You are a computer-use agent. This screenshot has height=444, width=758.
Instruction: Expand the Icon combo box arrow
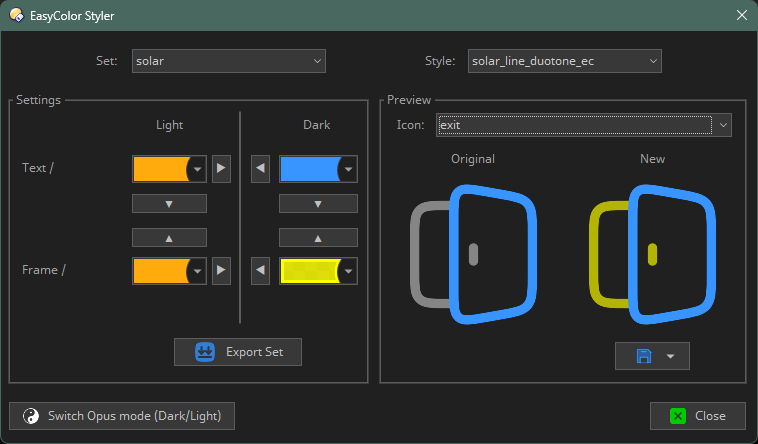[723, 125]
